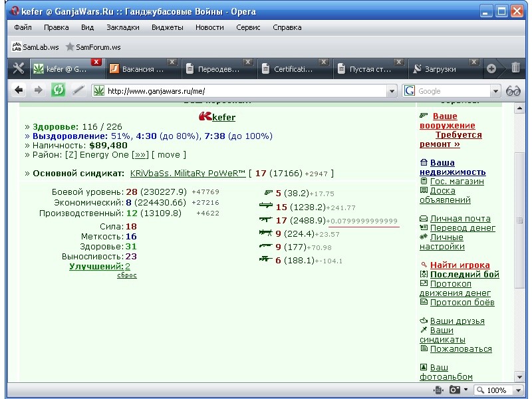The image size is (532, 399).
Task: Click the Требуется ремонт link
Action: pyautogui.click(x=451, y=140)
